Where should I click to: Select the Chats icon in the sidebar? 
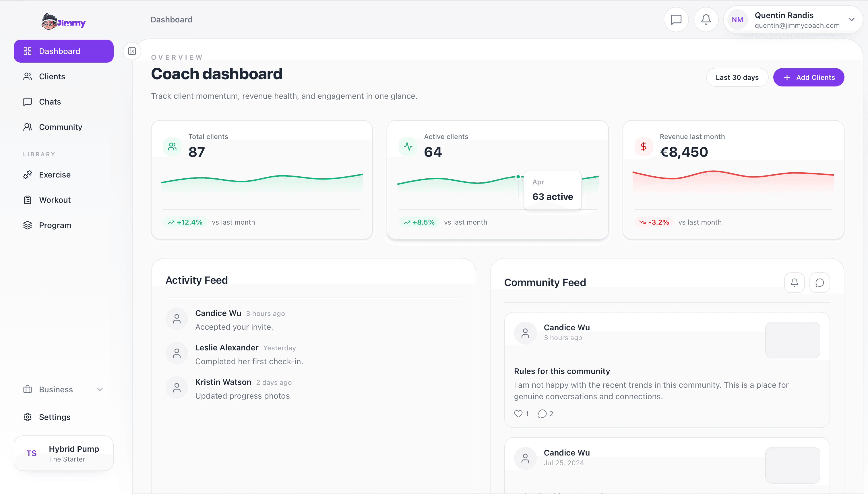pos(28,101)
